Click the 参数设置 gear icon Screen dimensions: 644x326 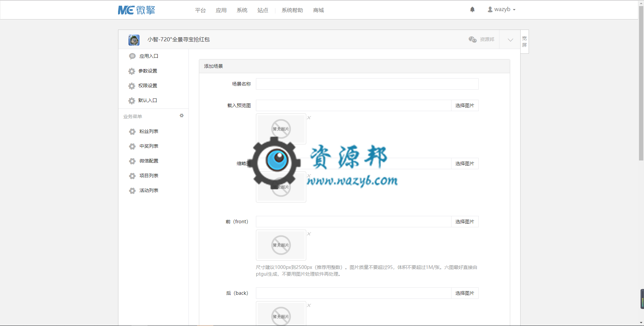point(132,71)
